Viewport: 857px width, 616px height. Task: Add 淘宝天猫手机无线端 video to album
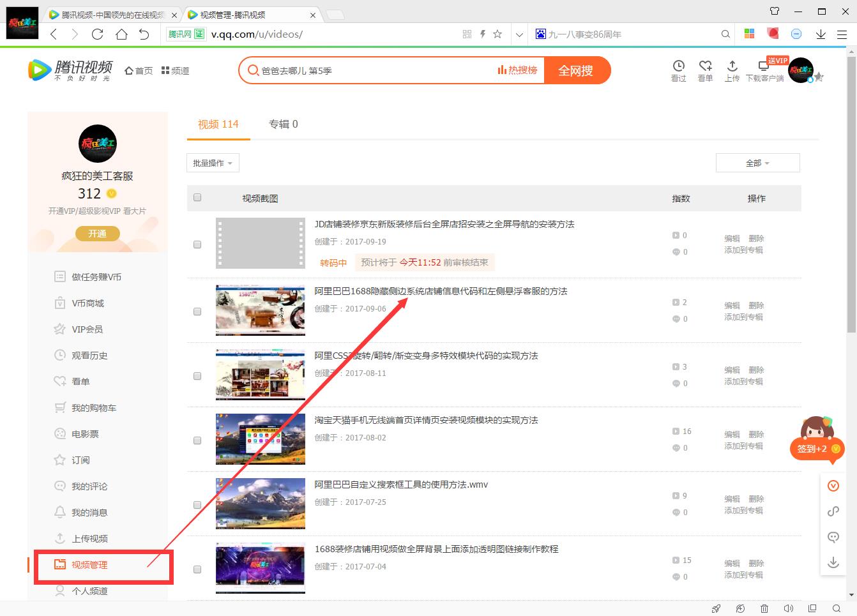pyautogui.click(x=743, y=446)
